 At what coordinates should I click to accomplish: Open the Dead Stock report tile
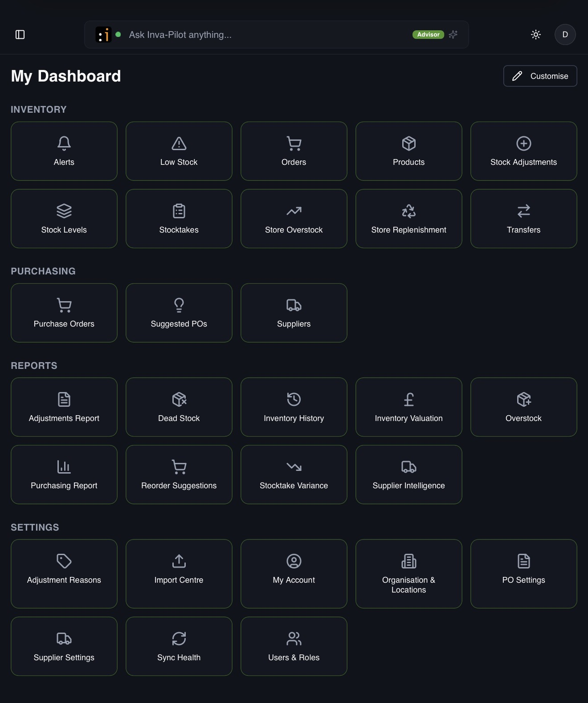179,407
